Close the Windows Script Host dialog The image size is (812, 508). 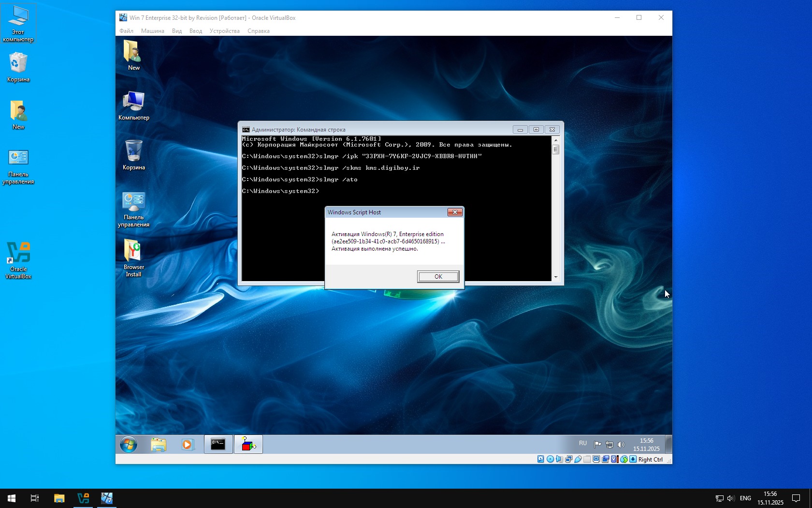pyautogui.click(x=455, y=212)
